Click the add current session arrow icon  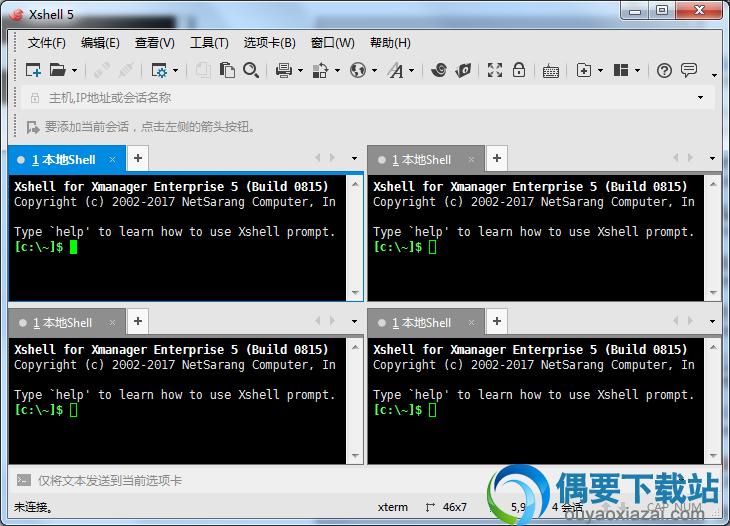coord(33,127)
